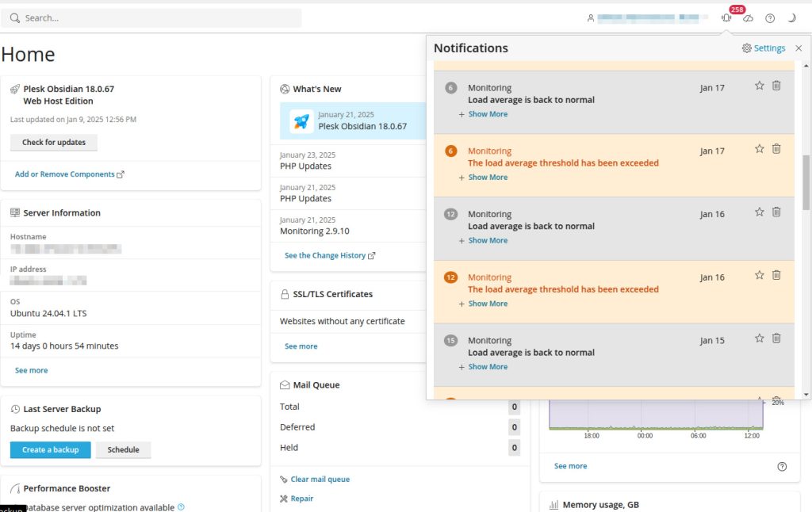Click See more under SSL/TLS Certificates
This screenshot has width=812, height=512.
coord(301,346)
